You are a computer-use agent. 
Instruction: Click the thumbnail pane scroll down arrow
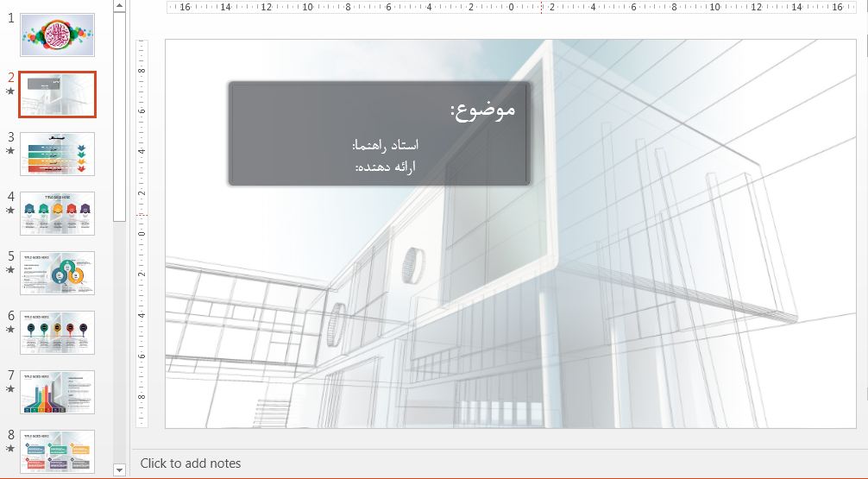click(x=119, y=470)
